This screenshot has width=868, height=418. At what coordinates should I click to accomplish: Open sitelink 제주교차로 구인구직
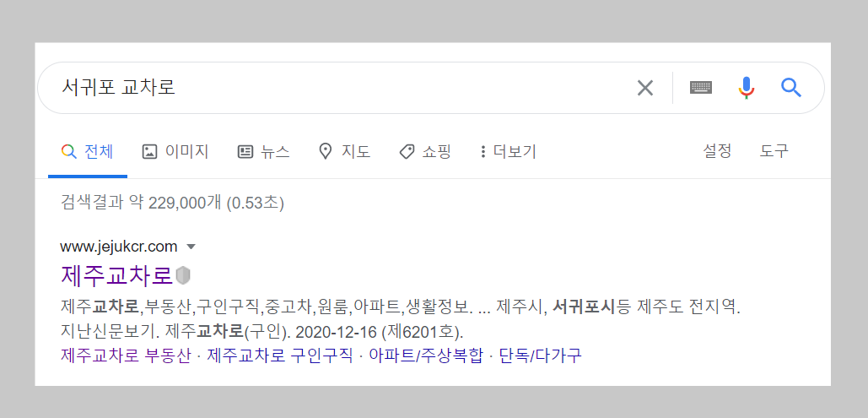[x=279, y=356]
